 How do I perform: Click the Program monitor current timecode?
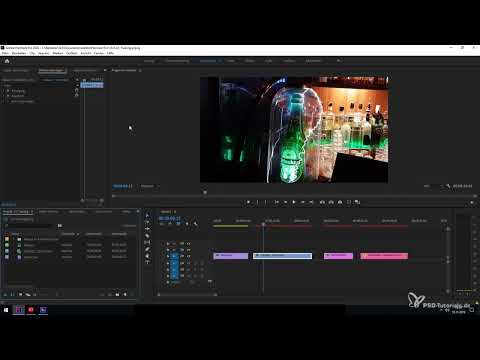click(x=123, y=186)
